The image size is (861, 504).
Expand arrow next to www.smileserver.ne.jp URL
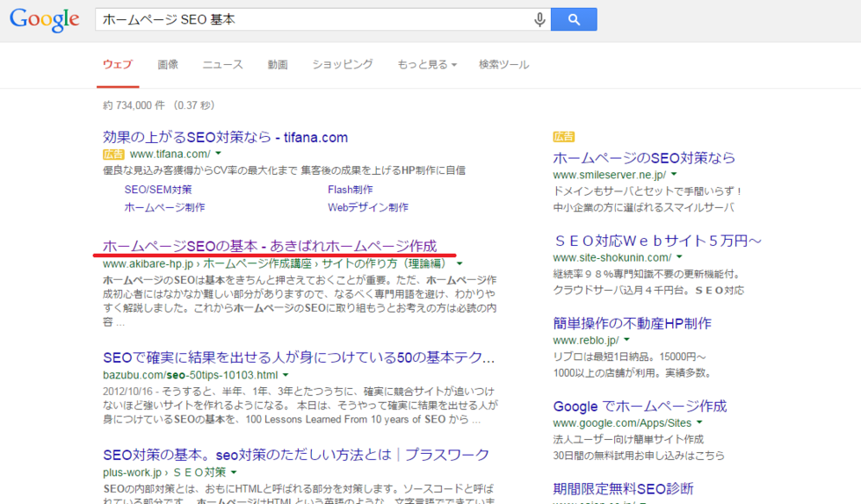click(673, 176)
